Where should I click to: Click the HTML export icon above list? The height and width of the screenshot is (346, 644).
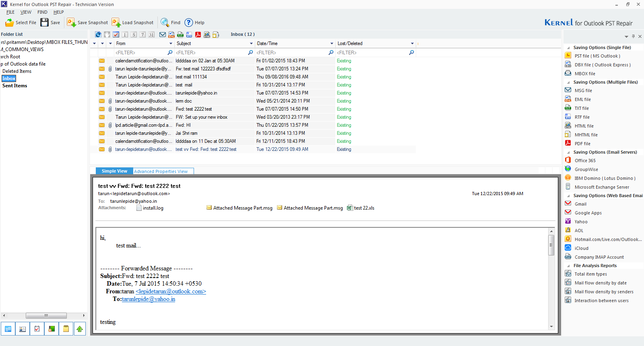[x=207, y=35]
